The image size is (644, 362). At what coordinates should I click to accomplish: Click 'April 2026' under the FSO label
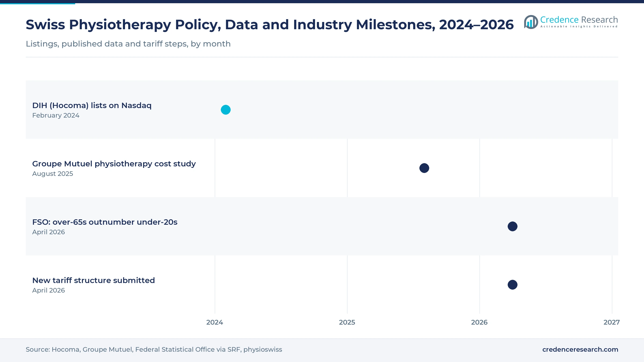pos(49,232)
